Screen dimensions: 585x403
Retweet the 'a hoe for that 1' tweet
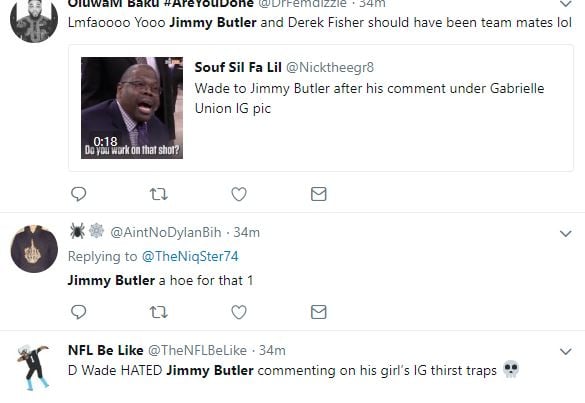[159, 312]
